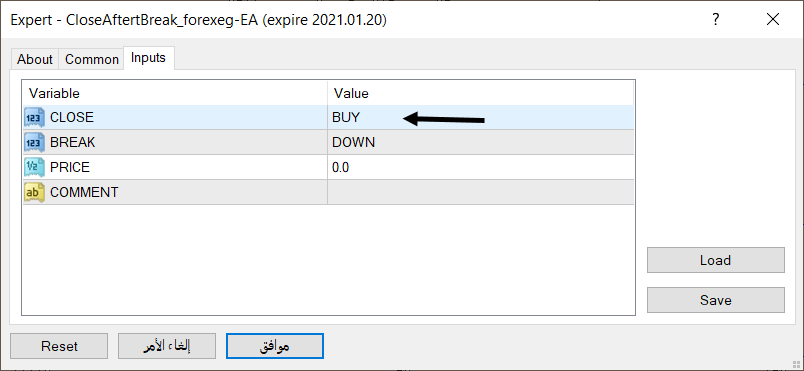Click the empty COMMENT value cell
The height and width of the screenshot is (371, 804).
tap(480, 192)
